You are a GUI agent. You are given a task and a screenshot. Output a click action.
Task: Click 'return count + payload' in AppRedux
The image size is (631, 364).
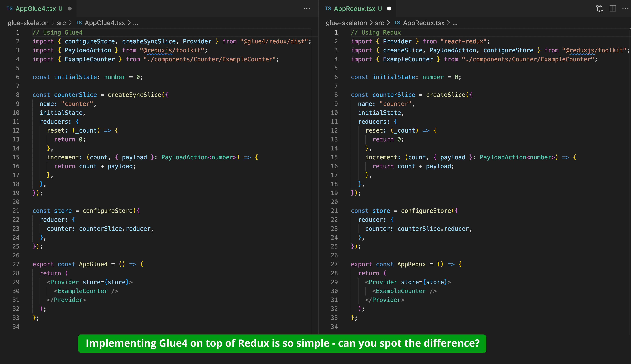tap(411, 166)
